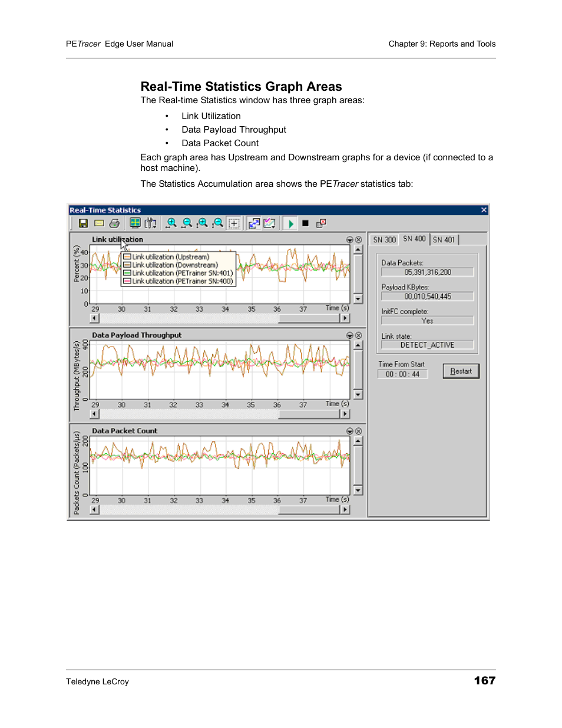This screenshot has height=728, width=562.
Task: Click the vertical zoom-in magnifier icon
Action: 203,223
